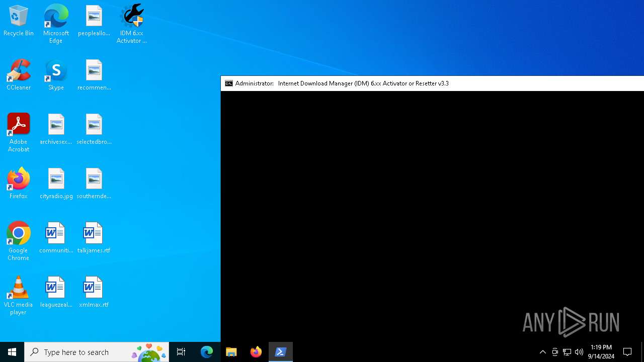
Task: Select the talkjames.rtf document icon
Action: tap(94, 238)
